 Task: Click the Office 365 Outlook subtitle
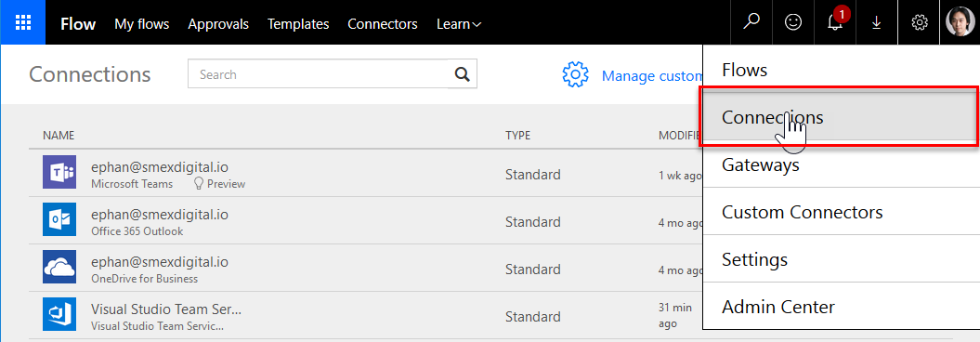coord(137,231)
